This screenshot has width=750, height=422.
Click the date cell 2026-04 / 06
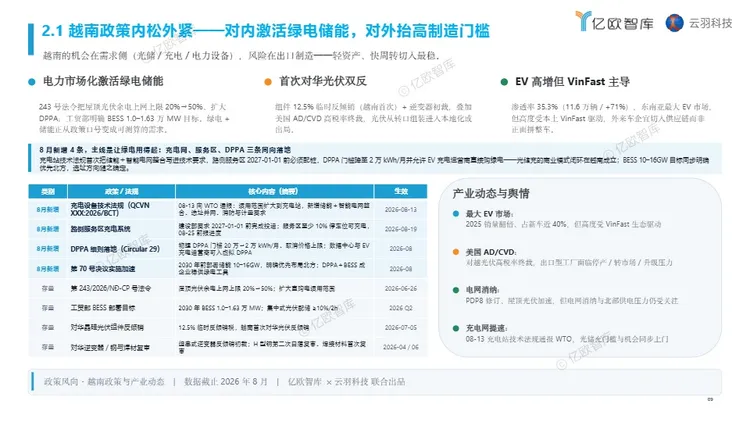pyautogui.click(x=401, y=347)
